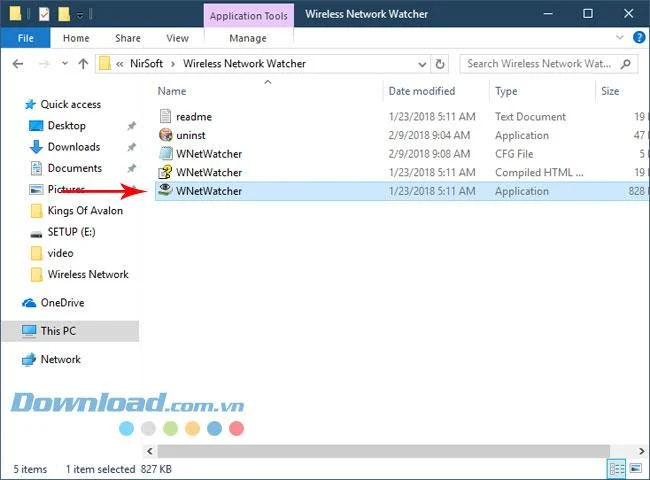Image resolution: width=650 pixels, height=480 pixels.
Task: Select the uninst application icon
Action: 165,135
